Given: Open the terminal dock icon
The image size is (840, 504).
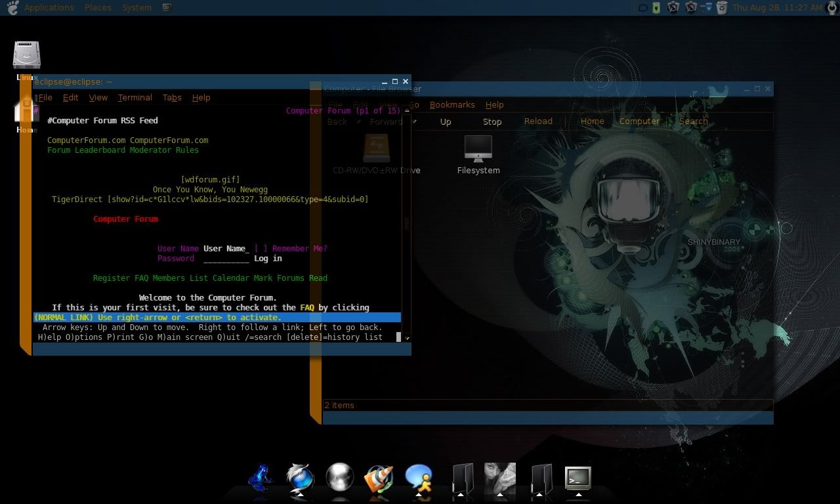Looking at the screenshot, I should [578, 478].
